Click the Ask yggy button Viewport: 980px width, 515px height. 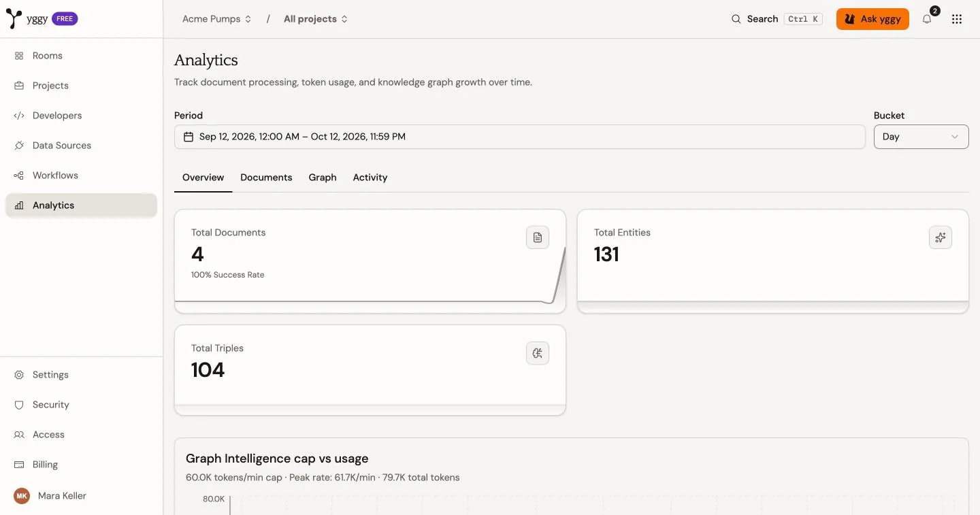point(872,19)
